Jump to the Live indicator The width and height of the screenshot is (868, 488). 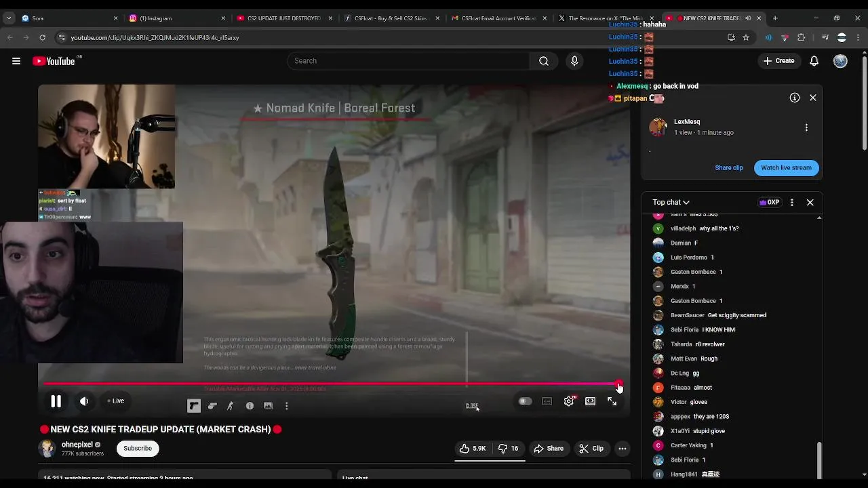(x=116, y=401)
